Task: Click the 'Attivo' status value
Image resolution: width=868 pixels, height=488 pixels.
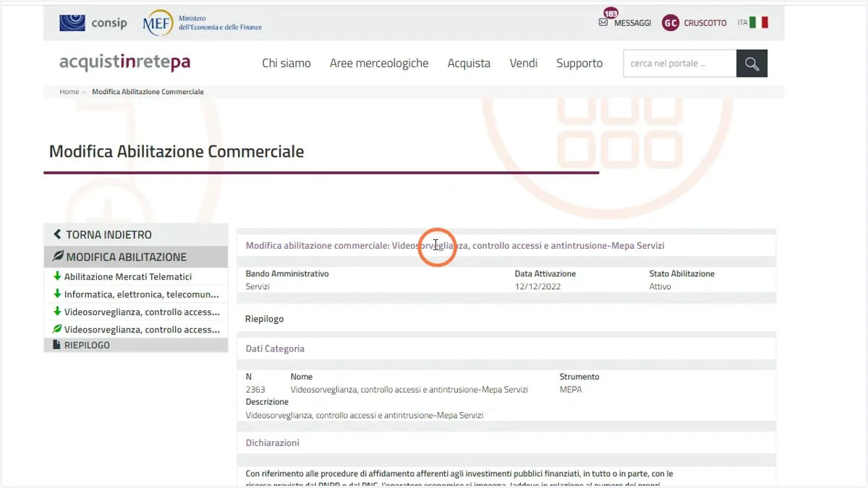Action: pyautogui.click(x=660, y=286)
